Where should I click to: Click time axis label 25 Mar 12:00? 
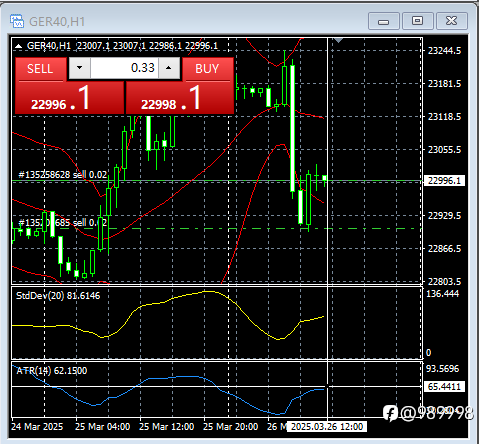click(x=166, y=427)
